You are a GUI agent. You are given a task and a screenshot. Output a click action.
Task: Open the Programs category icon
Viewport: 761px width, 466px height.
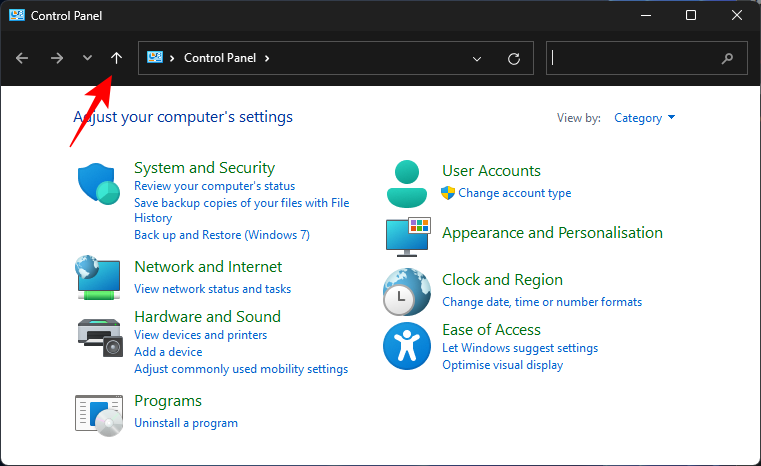click(x=98, y=412)
